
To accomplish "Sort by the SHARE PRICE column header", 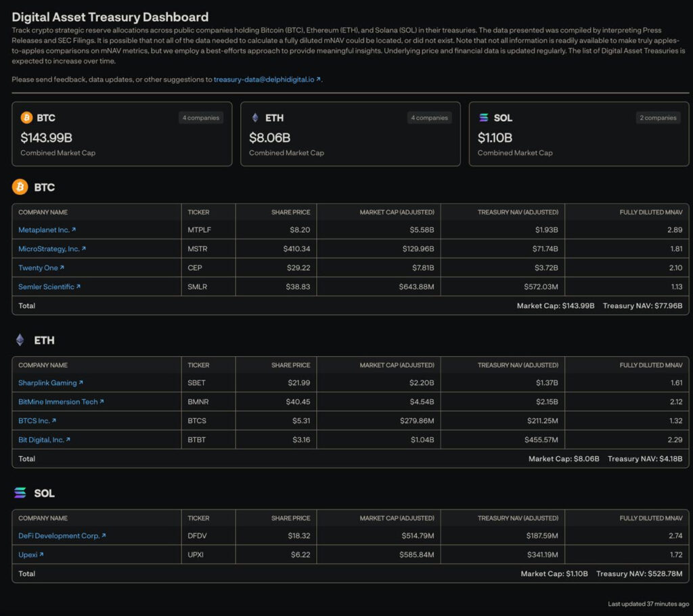I will coord(290,212).
